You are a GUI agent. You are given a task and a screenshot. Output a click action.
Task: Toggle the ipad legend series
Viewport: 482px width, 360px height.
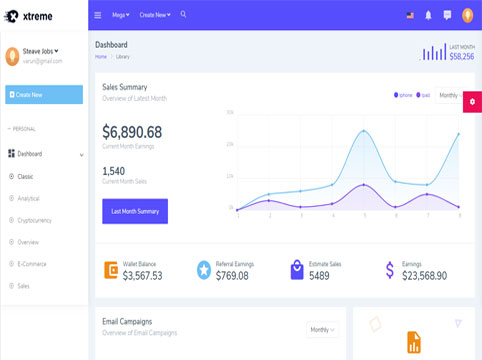(x=423, y=95)
